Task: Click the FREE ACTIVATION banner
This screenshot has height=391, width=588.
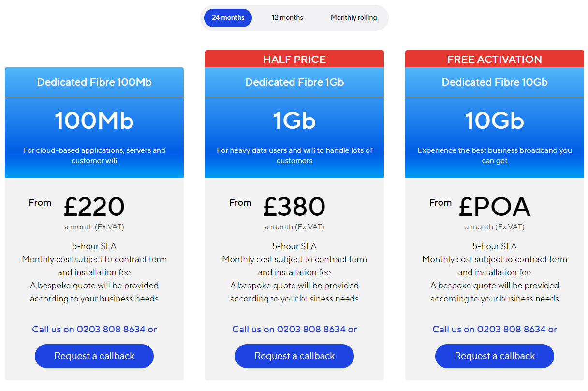Action: pyautogui.click(x=495, y=59)
